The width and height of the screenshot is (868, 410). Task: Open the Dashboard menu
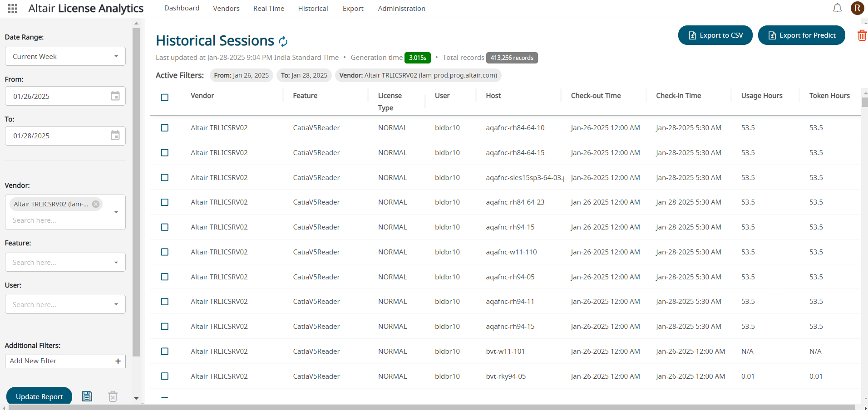coord(182,8)
